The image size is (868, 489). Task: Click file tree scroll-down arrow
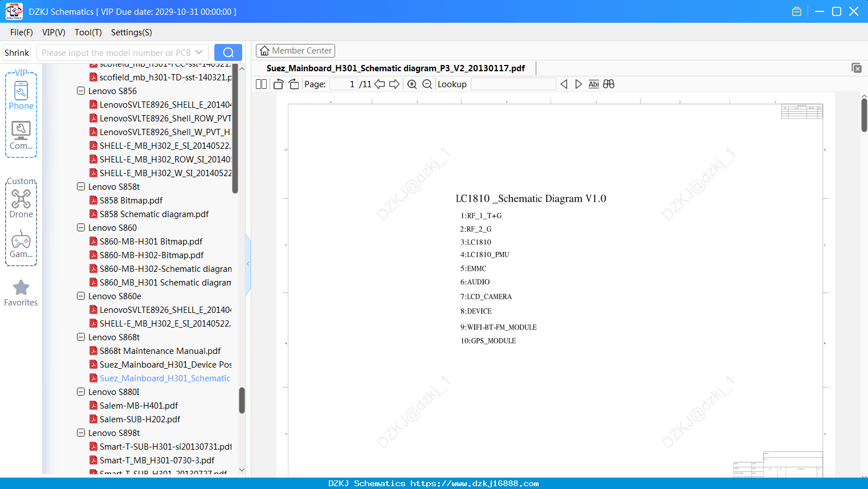tap(242, 470)
